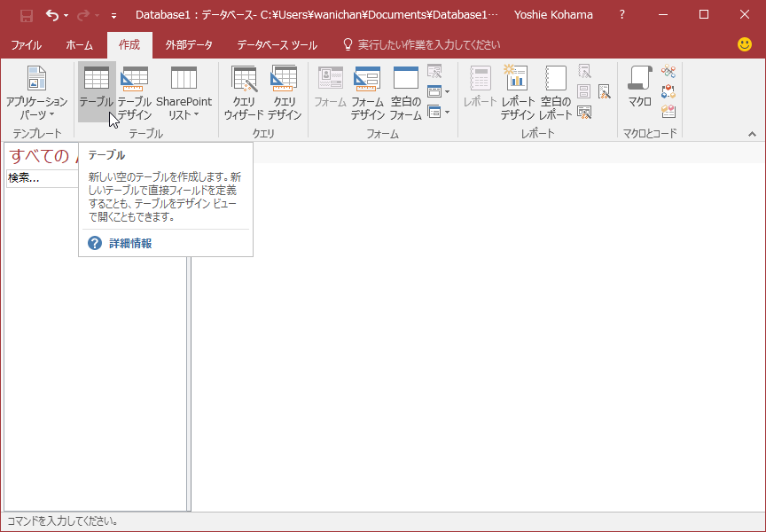Start the Report Wizard small icon
This screenshot has height=532, width=766.
coord(584,71)
